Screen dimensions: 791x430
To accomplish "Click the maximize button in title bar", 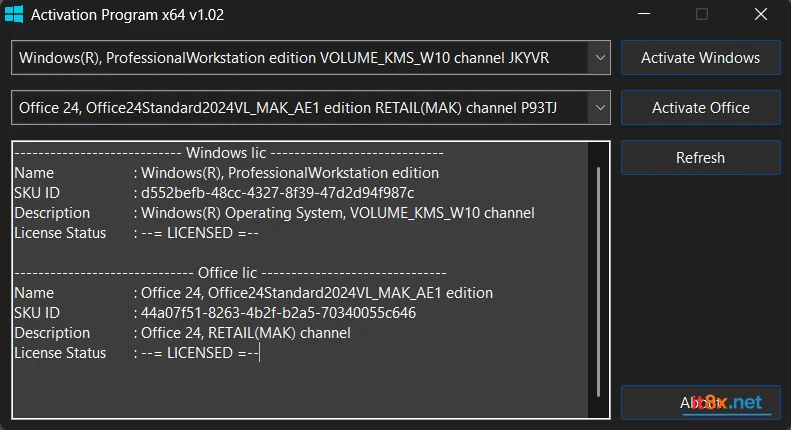I will click(x=702, y=14).
